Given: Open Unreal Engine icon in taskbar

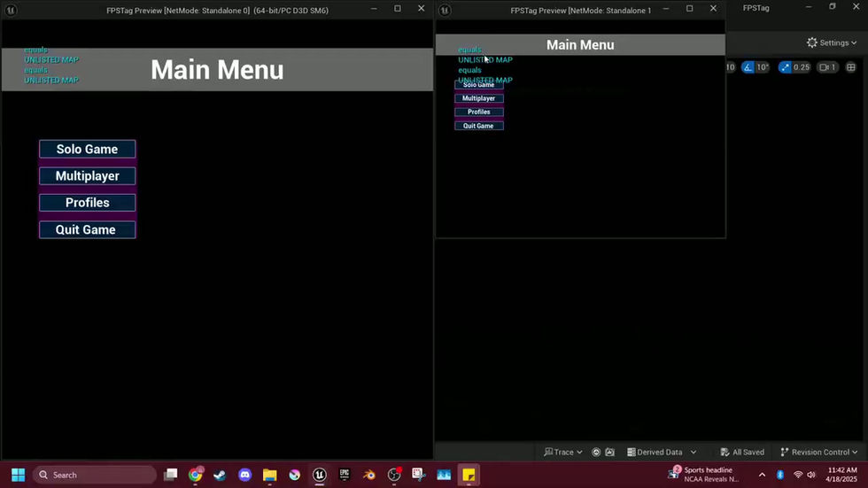Looking at the screenshot, I should pyautogui.click(x=320, y=475).
